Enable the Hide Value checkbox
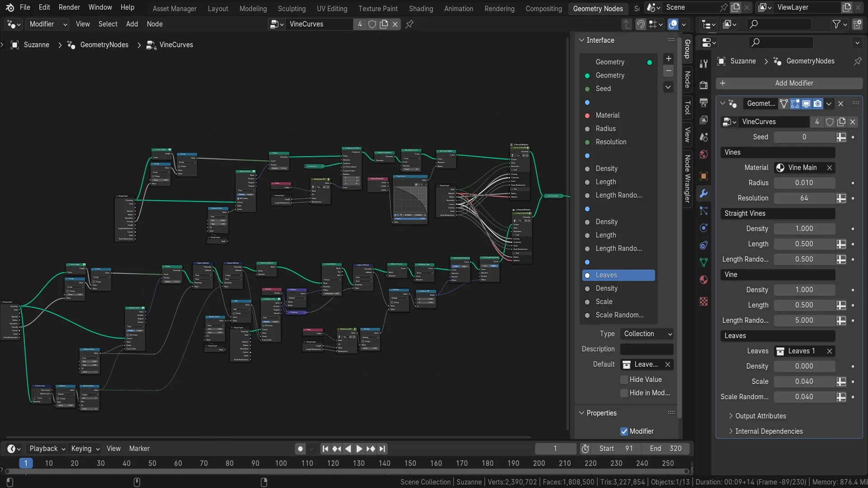 click(624, 380)
